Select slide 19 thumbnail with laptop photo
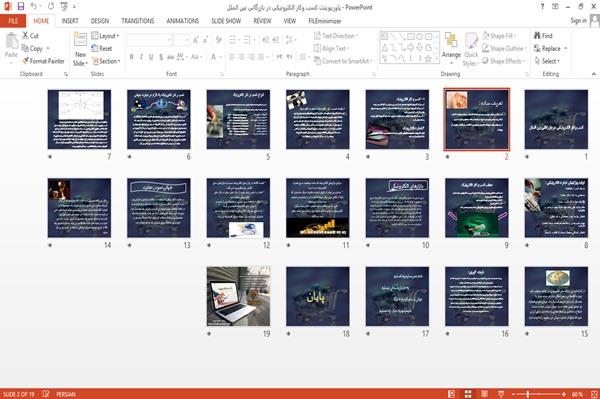600x399 pixels. pyautogui.click(x=238, y=296)
